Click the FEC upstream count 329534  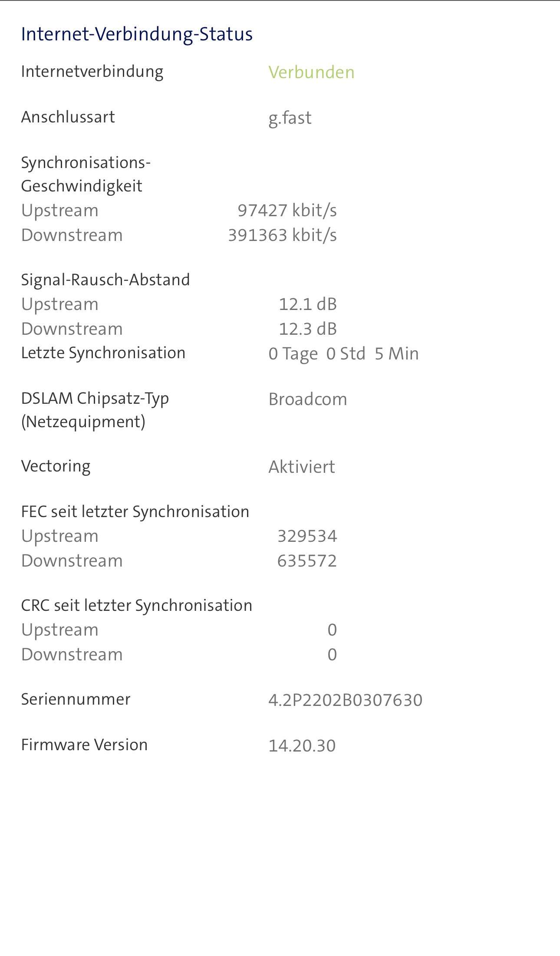tap(307, 537)
